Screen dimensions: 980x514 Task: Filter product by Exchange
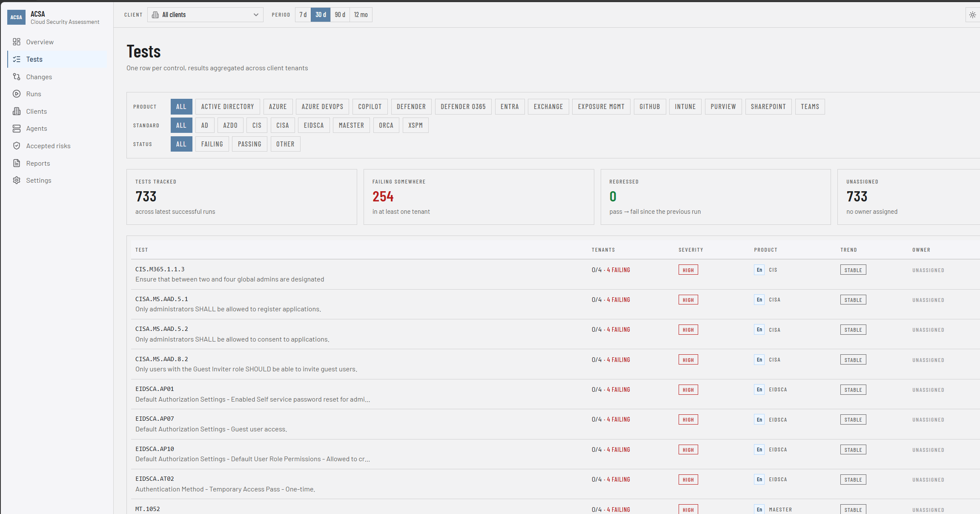(548, 106)
